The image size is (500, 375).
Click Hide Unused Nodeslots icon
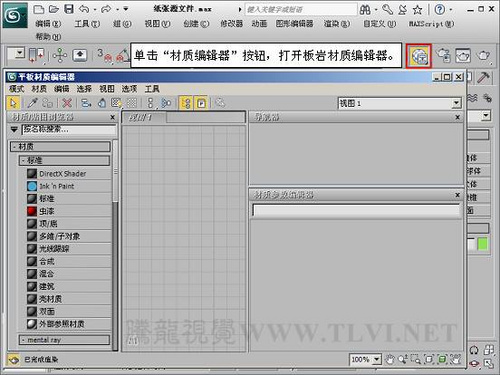102,103
